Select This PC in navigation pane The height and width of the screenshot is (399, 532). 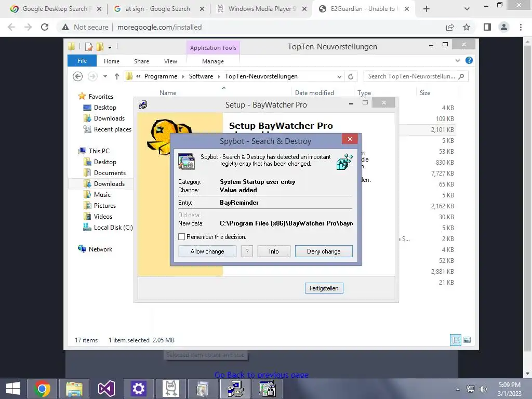pyautogui.click(x=99, y=151)
